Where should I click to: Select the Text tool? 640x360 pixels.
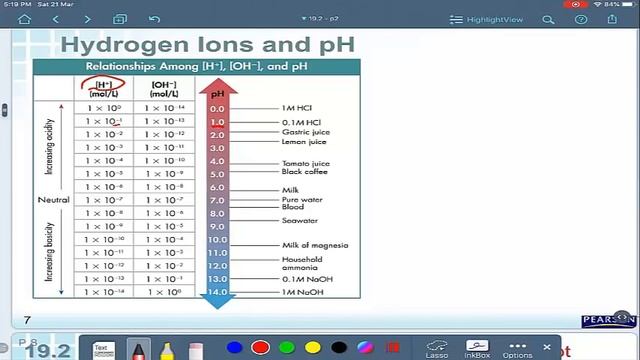click(103, 350)
